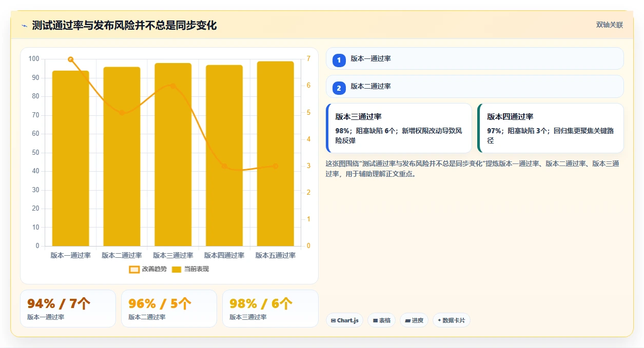Click the text 97%；阻塞缺陷 3个
644x348 pixels.
point(517,131)
